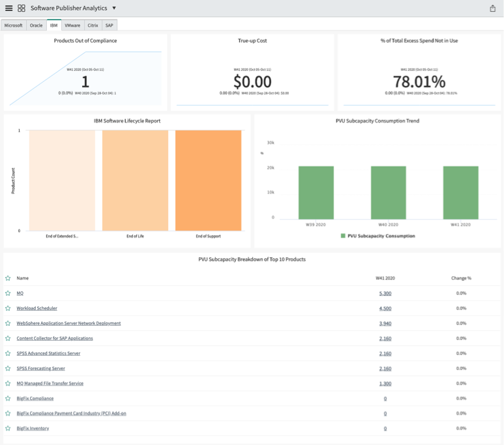Open BigFix Compliance Payment Card Industry Add-on link

71,414
